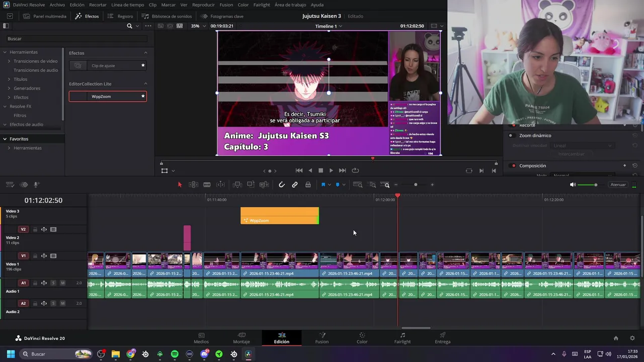Image resolution: width=644 pixels, height=362 pixels.
Task: Toggle the Linked selection chain icon
Action: click(295, 185)
